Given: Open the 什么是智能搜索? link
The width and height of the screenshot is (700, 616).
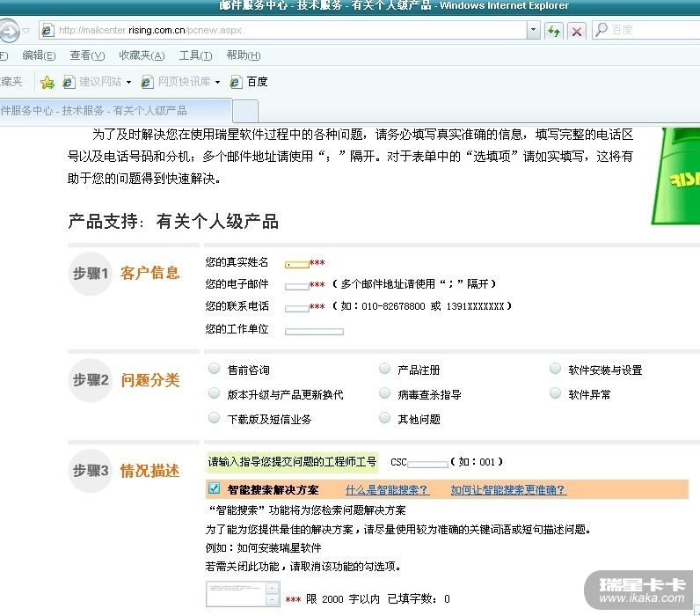Looking at the screenshot, I should coord(387,490).
